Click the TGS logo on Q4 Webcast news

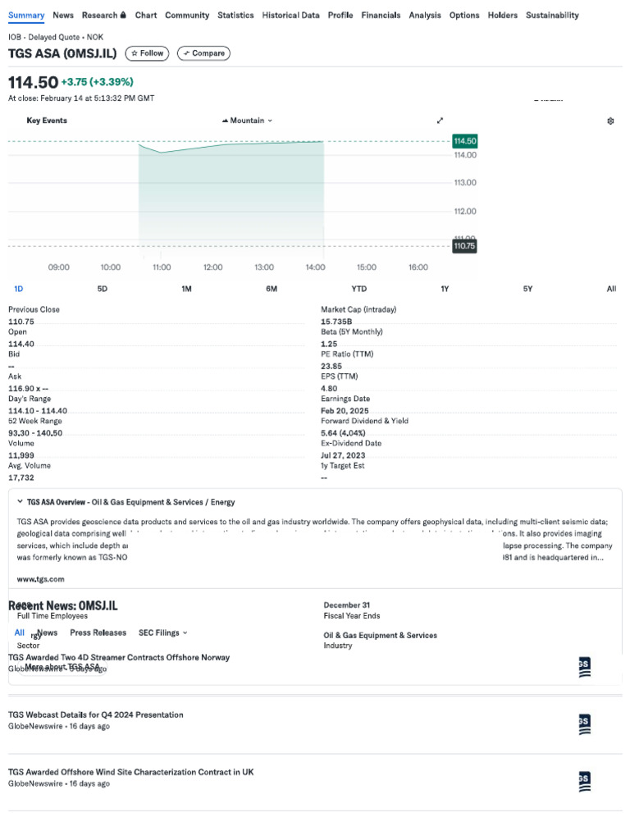tap(584, 724)
